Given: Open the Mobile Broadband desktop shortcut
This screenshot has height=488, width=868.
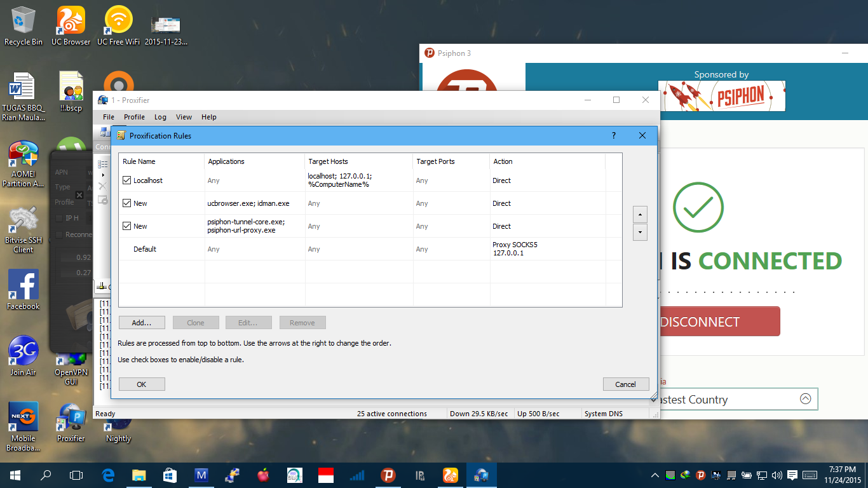Looking at the screenshot, I should (24, 427).
